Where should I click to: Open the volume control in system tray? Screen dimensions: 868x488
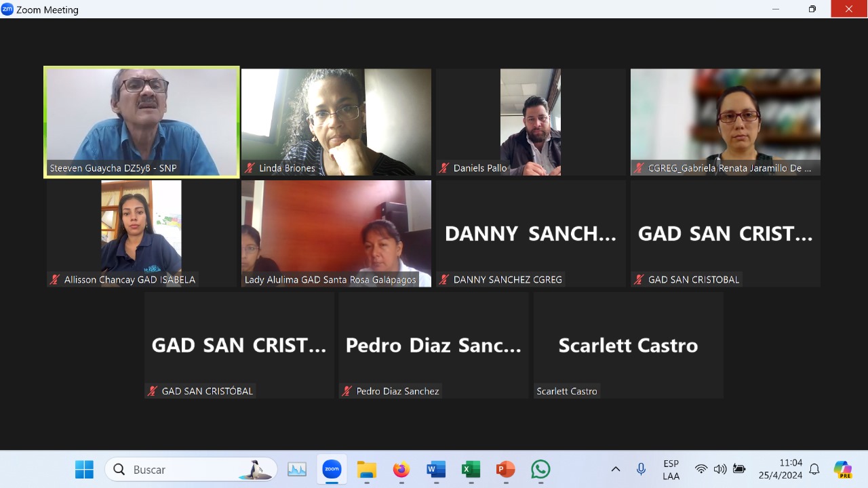(720, 469)
